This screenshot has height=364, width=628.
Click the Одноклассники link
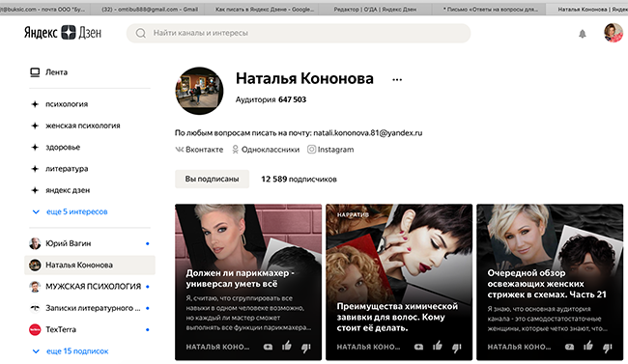[x=271, y=150]
